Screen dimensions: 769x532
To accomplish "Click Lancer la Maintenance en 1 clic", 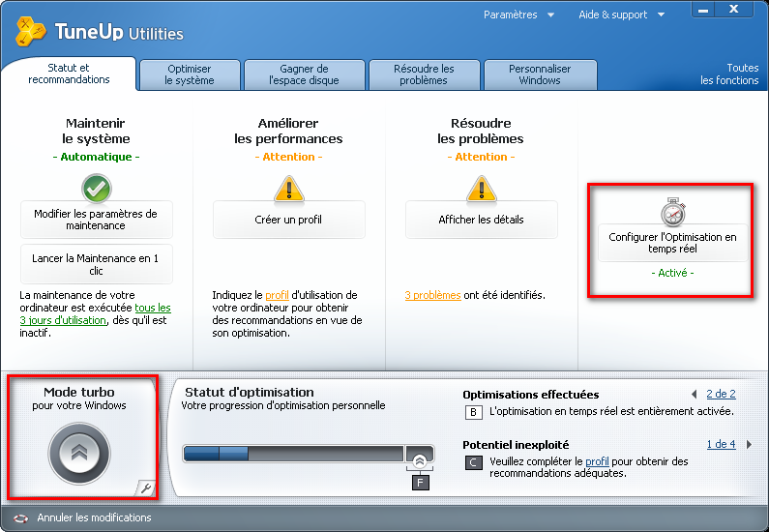I will 96,264.
